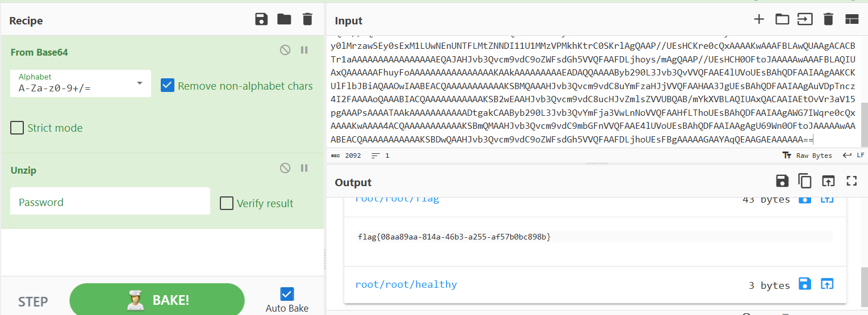The height and width of the screenshot is (315, 868).
Task: Change the LF end-of-line sequence
Action: click(x=853, y=156)
